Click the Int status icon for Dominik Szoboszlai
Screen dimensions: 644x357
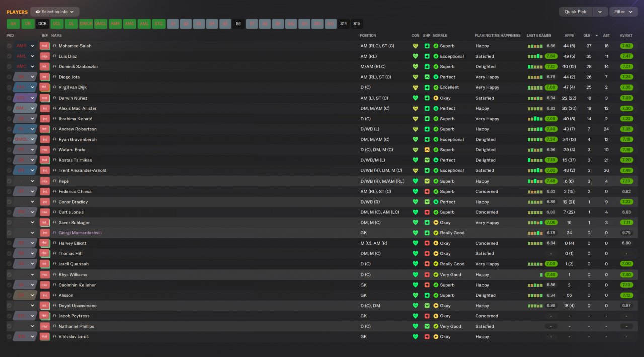(x=45, y=67)
